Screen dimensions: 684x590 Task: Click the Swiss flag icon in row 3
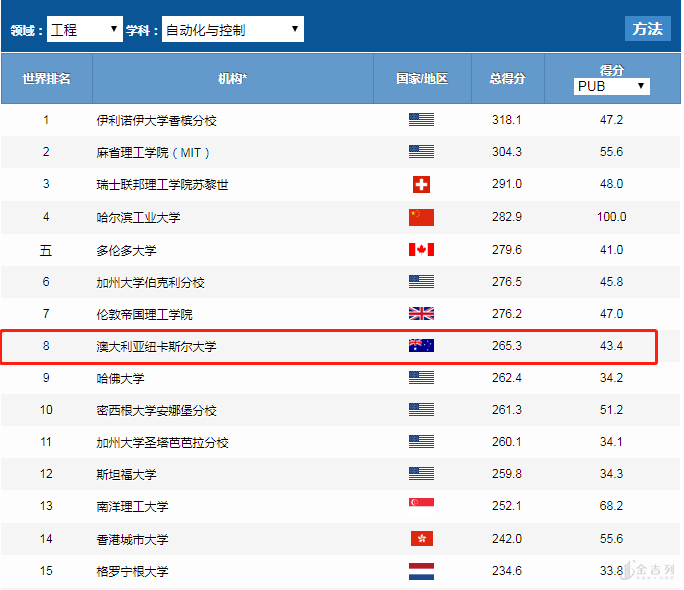tap(421, 184)
